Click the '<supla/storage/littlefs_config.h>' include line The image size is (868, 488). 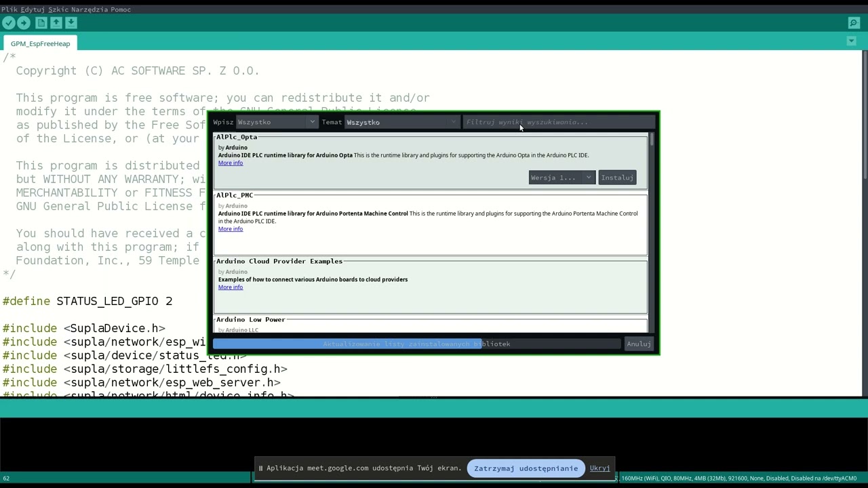pyautogui.click(x=145, y=369)
